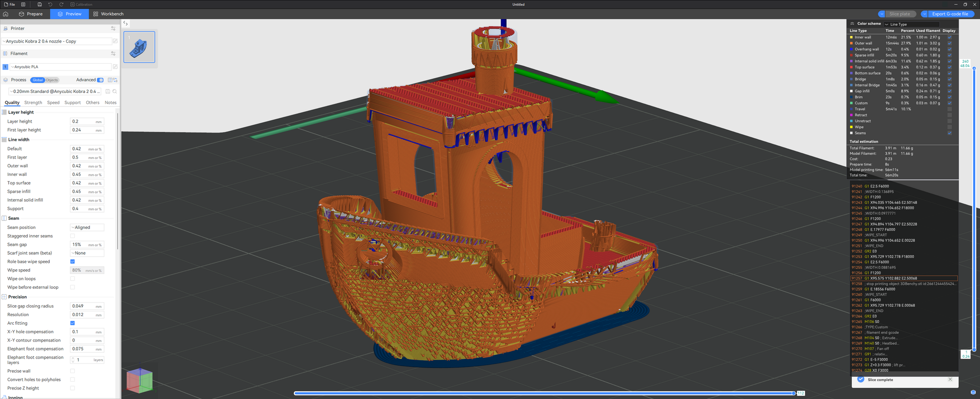Image resolution: width=980 pixels, height=399 pixels.
Task: Edit the Anycubic PLA filament preset
Action: click(115, 67)
